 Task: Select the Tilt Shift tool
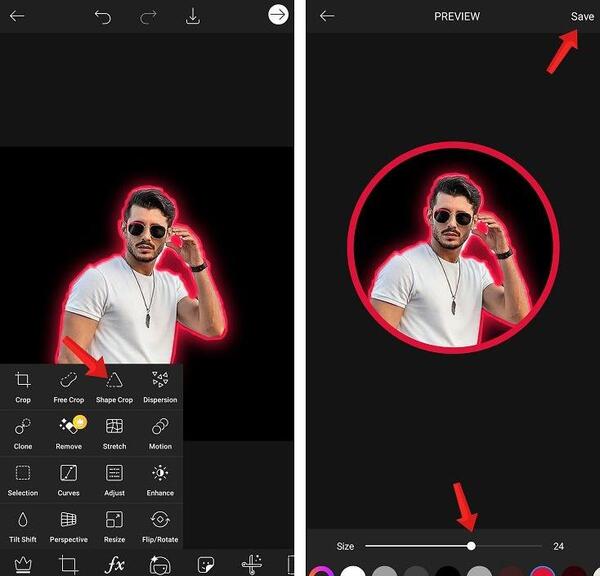coord(23,527)
